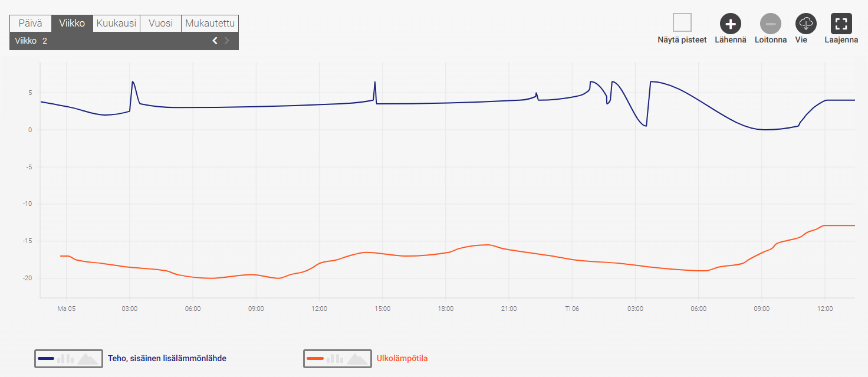Image resolution: width=868 pixels, height=377 pixels.
Task: Open the Vuosi time range tab
Action: 160,24
